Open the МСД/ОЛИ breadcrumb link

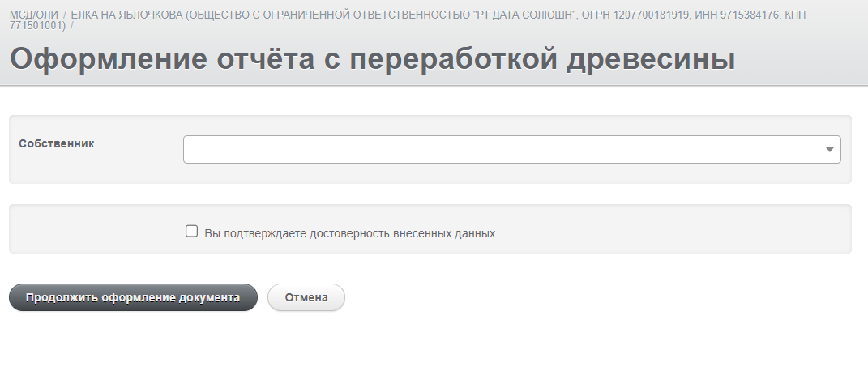[x=34, y=15]
